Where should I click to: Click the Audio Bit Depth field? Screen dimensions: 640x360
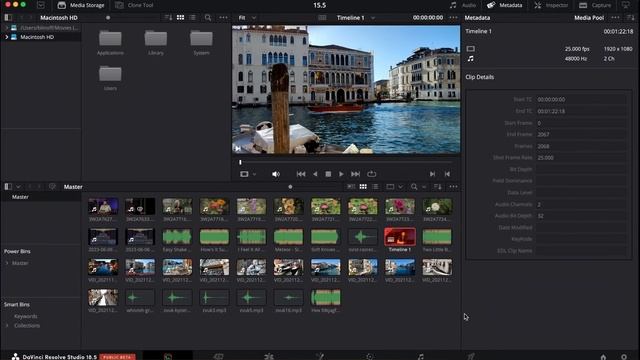pos(581,216)
